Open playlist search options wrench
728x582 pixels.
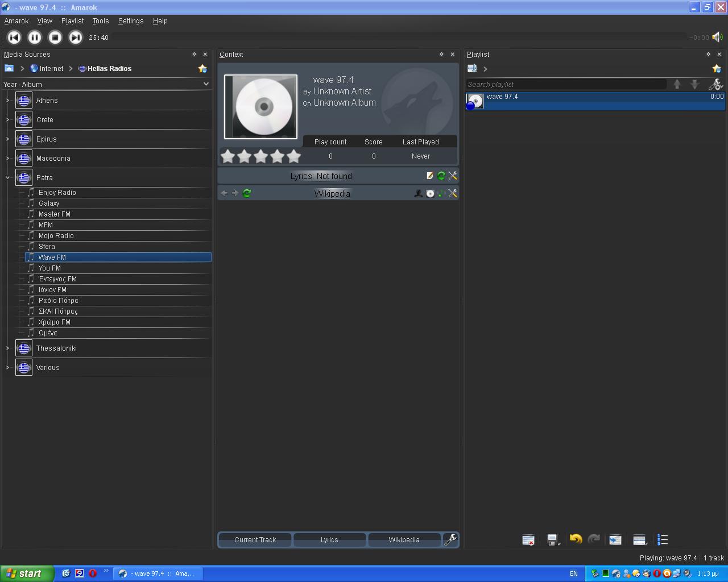[715, 85]
